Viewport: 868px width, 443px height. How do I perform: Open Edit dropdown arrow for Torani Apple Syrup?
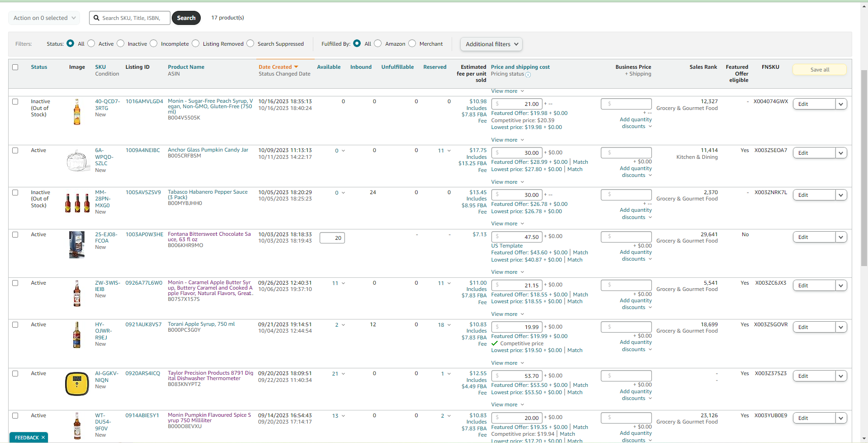841,327
